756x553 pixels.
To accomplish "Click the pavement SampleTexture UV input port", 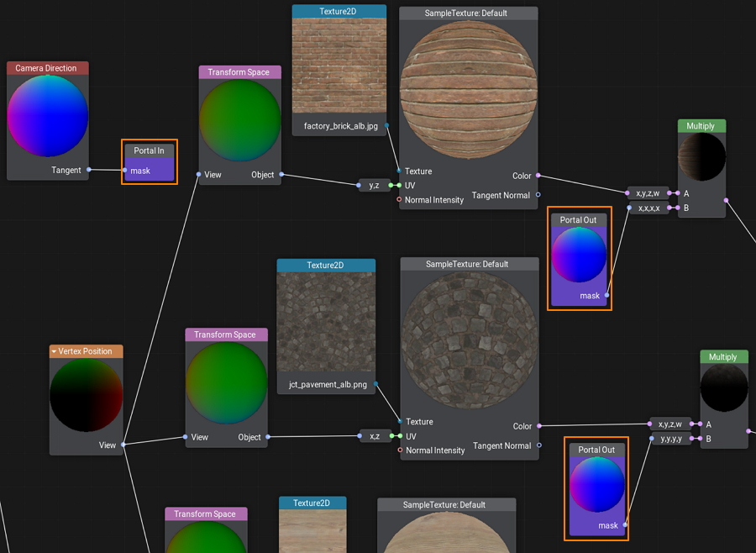I will [399, 436].
